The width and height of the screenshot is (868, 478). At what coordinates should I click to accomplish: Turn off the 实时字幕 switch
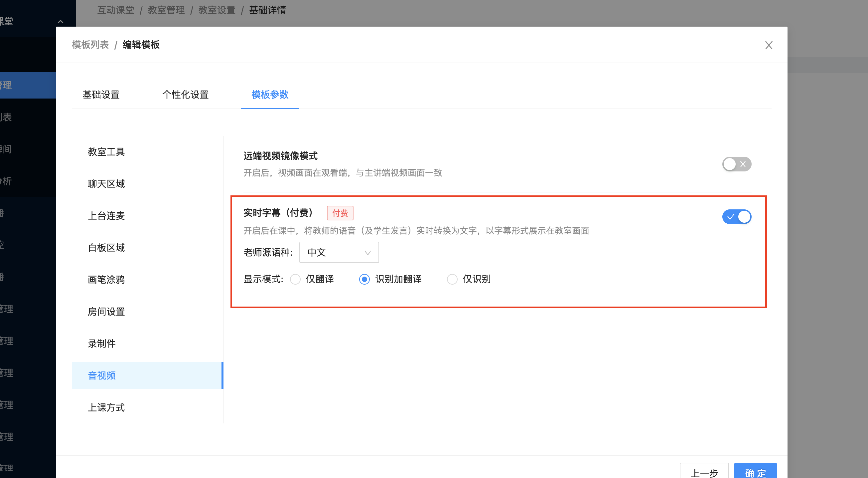pos(737,217)
